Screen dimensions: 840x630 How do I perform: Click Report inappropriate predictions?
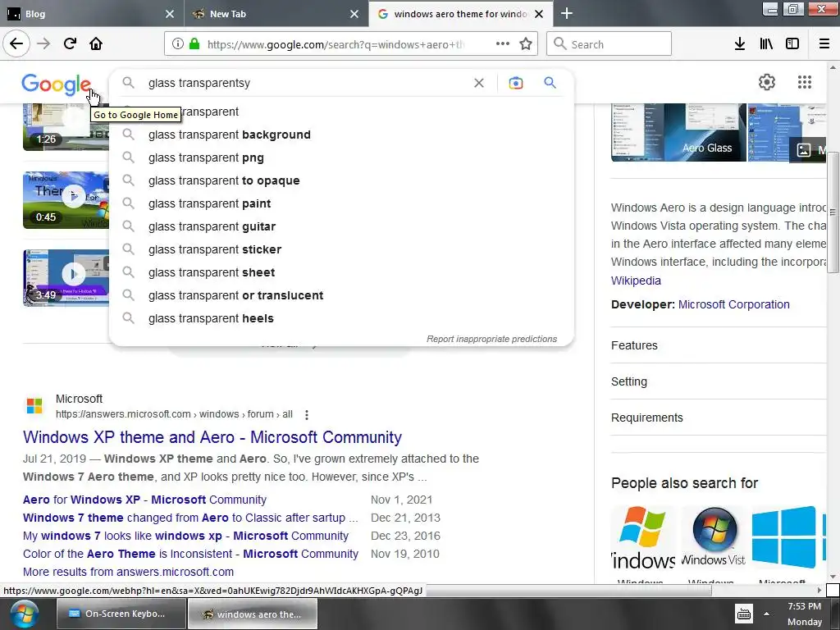(491, 339)
